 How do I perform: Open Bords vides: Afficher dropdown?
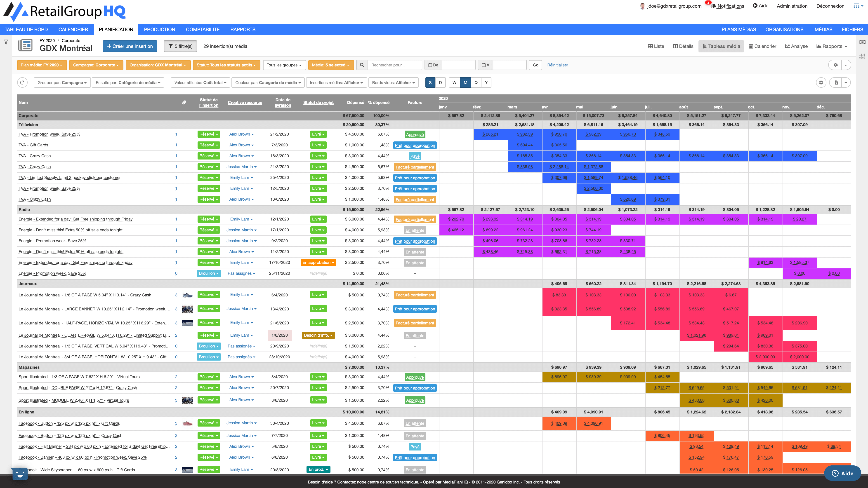point(393,82)
